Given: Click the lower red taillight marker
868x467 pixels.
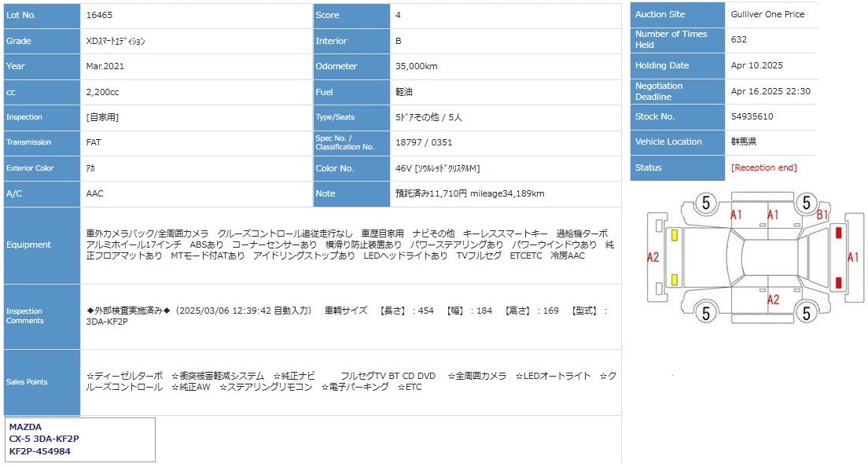Looking at the screenshot, I should (x=838, y=282).
